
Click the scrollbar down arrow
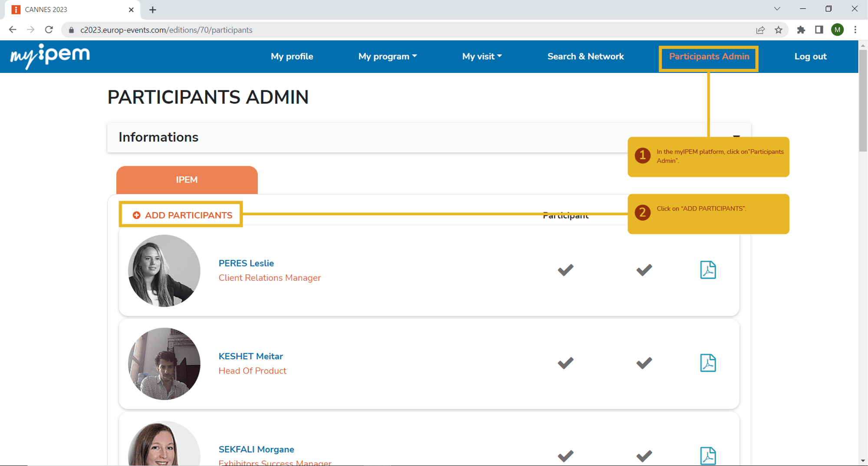coord(863,461)
